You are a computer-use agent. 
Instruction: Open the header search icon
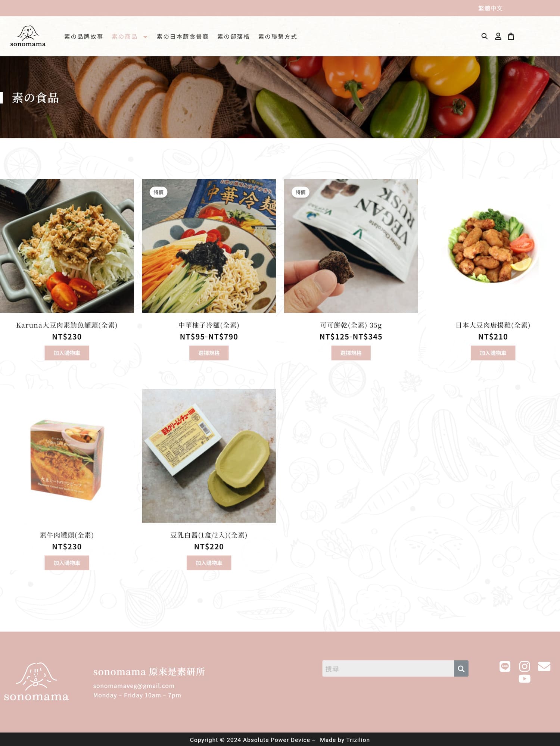[x=484, y=36]
